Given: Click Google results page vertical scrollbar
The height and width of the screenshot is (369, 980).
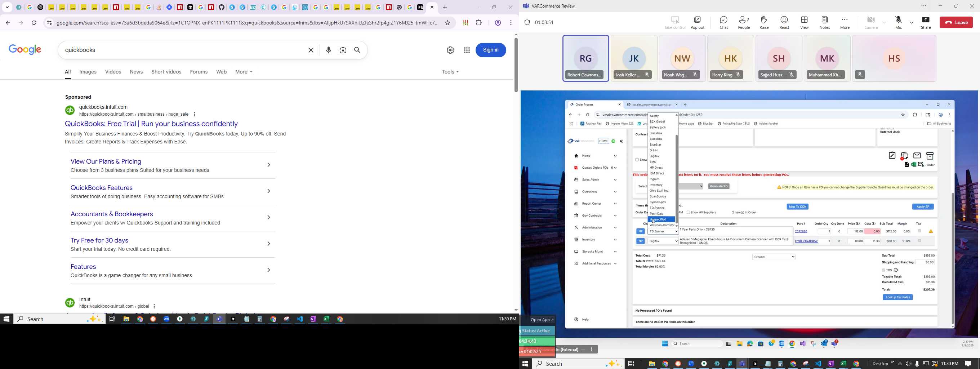Looking at the screenshot, I should click(x=516, y=65).
